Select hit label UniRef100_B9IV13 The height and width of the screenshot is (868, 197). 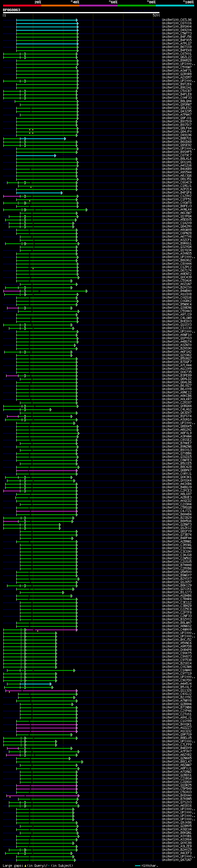pos(177,450)
